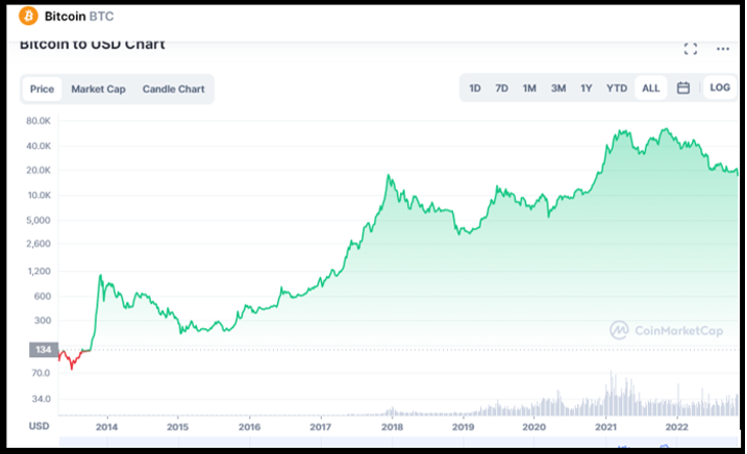The width and height of the screenshot is (747, 454).
Task: Click the 2018 x-axis label
Action: pos(392,427)
